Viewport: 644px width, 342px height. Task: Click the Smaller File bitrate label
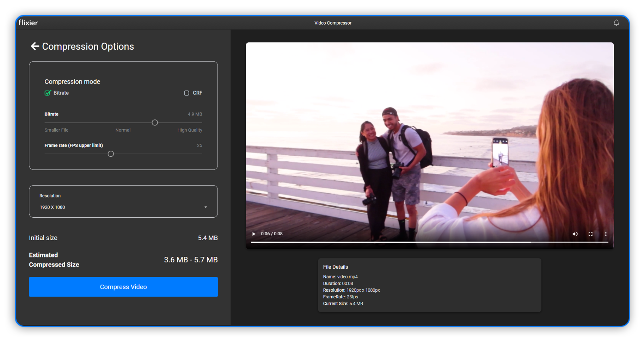(x=56, y=130)
